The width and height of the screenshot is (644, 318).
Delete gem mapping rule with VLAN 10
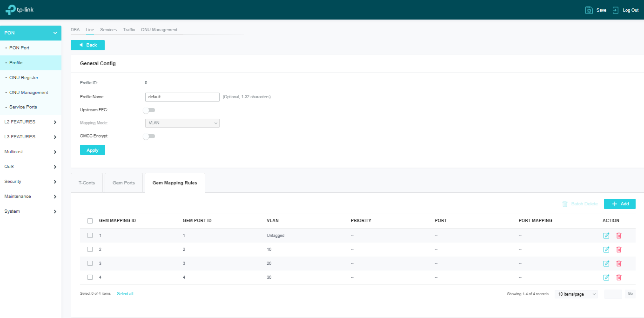point(619,250)
